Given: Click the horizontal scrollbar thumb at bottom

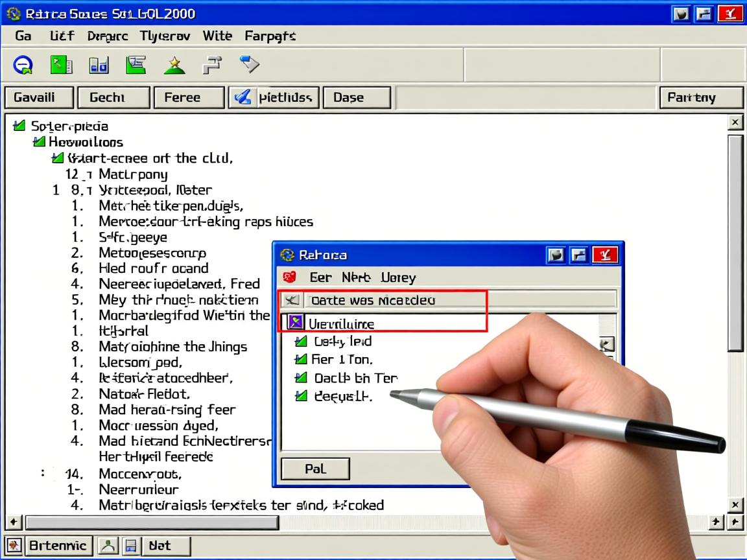Looking at the screenshot, I should pos(151,522).
